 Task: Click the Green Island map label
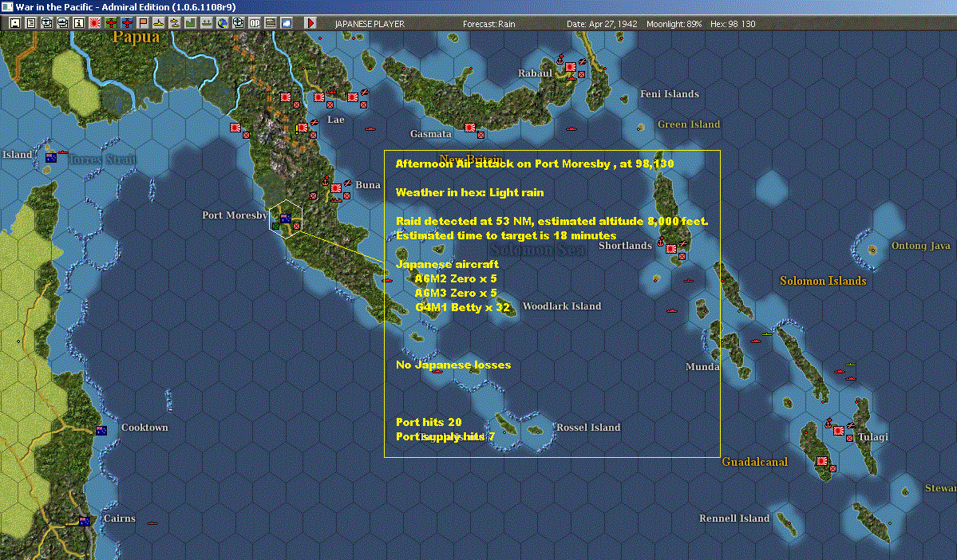689,124
